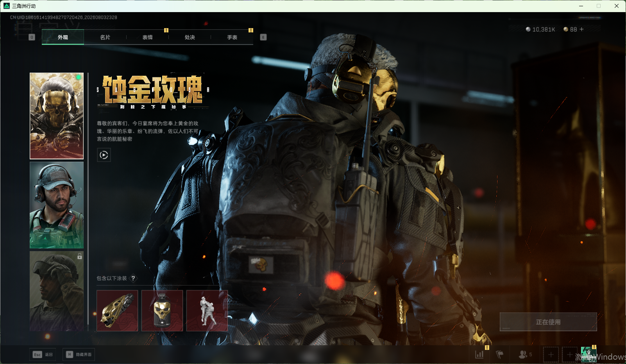
Task: Click the CN UID text at top left
Action: [x=64, y=17]
